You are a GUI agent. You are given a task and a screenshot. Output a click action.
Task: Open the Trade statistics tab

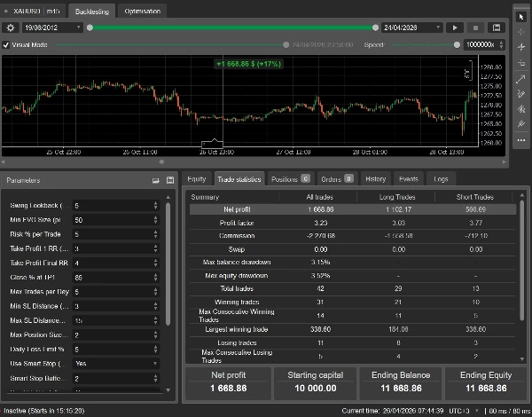[239, 179]
